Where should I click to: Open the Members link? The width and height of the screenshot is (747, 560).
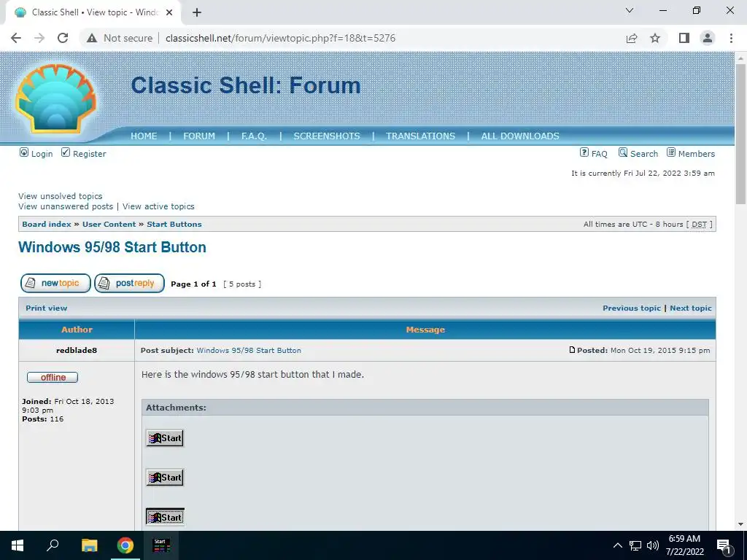(x=697, y=154)
